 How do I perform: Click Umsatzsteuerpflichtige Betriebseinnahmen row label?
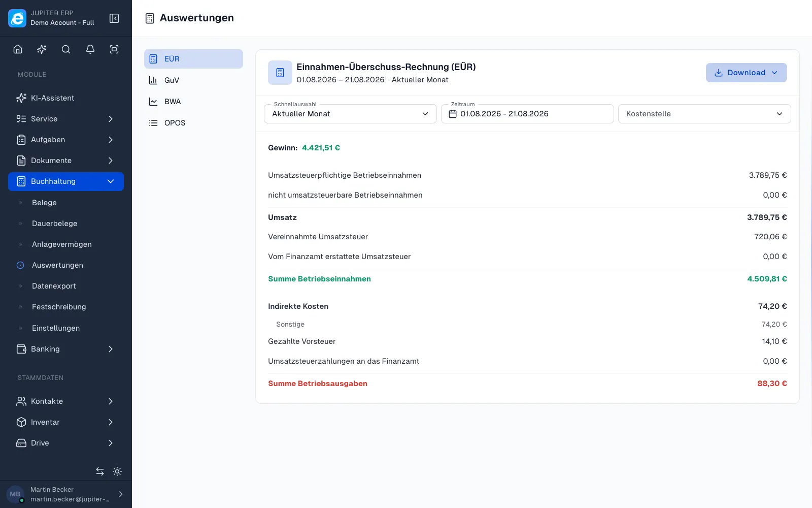coord(345,175)
